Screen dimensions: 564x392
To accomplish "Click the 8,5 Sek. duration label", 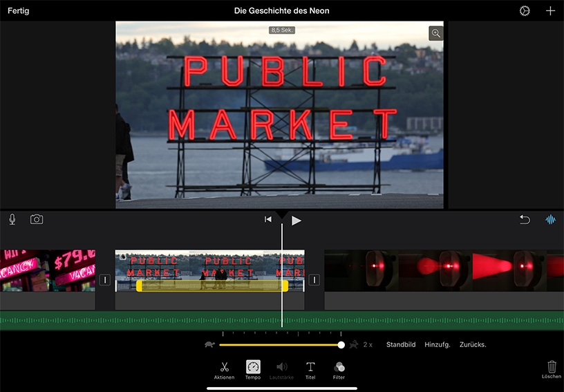I will (x=282, y=30).
